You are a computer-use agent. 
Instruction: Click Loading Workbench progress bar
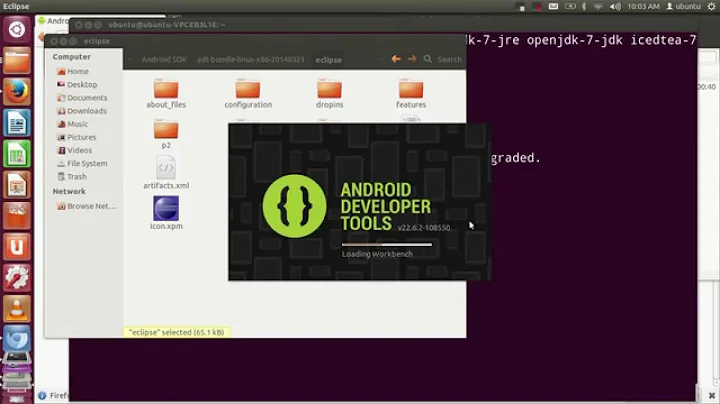coord(387,245)
